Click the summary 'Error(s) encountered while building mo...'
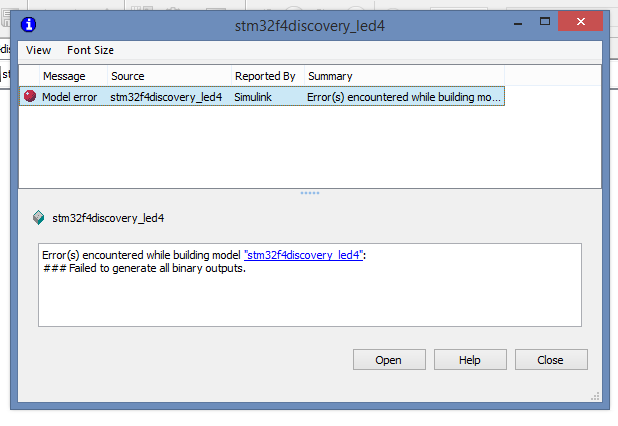The width and height of the screenshot is (618, 426). pos(404,97)
